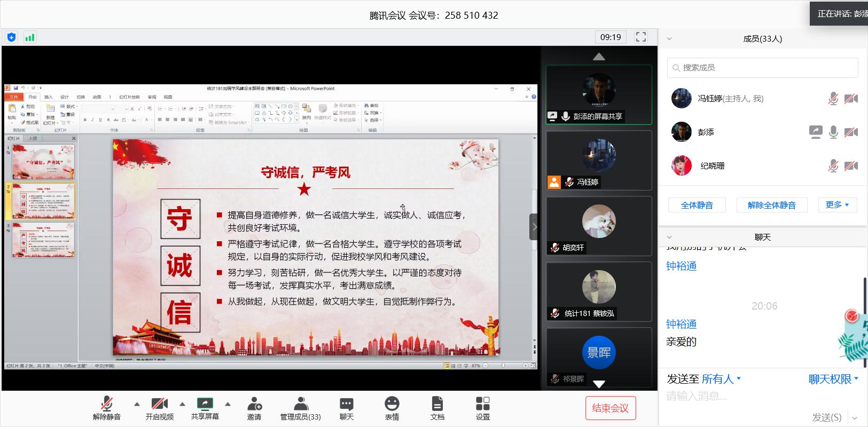Click 解除全体静音 unmute all button
868x427 pixels.
point(771,205)
